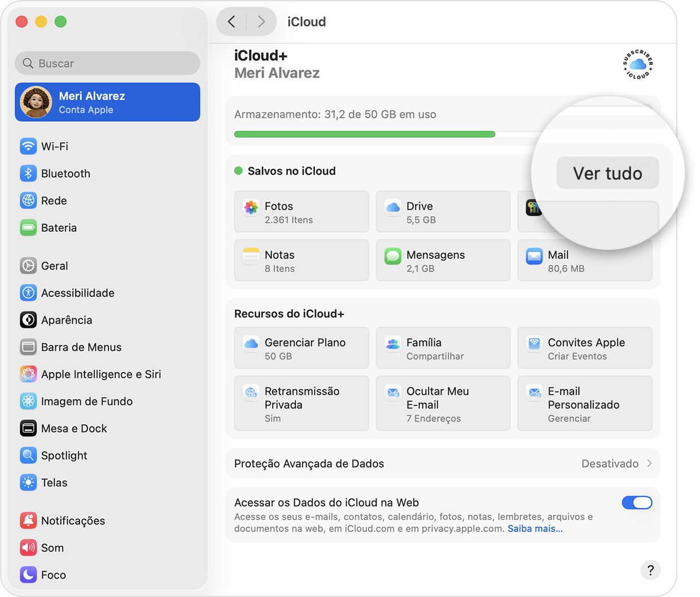Open the Saiba mais link

click(x=535, y=529)
